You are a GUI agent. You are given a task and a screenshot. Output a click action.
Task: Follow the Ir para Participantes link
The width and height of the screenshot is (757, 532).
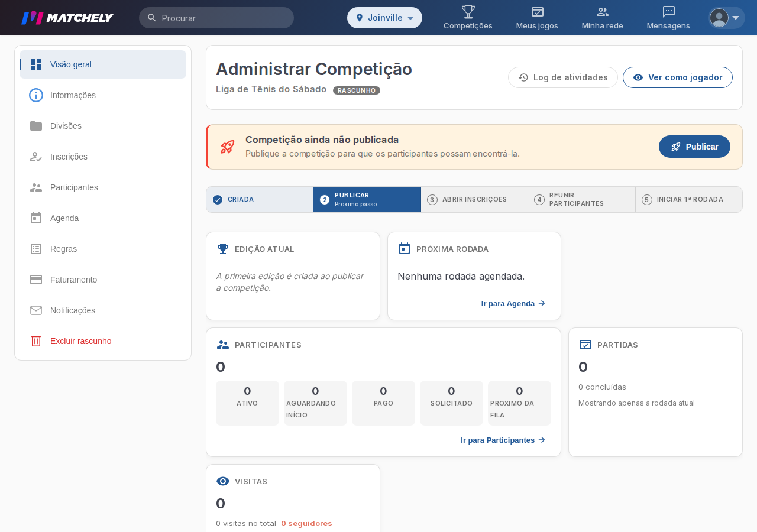coord(503,440)
